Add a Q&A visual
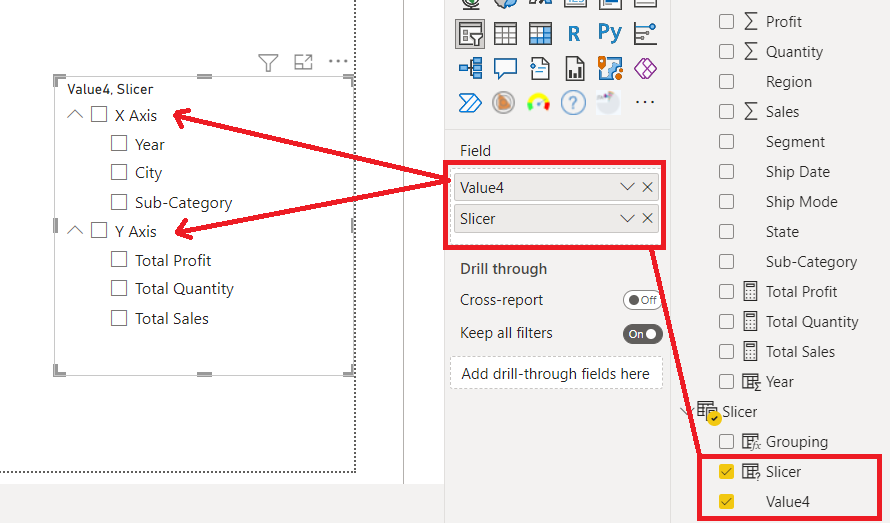The height and width of the screenshot is (523, 890). (505, 69)
